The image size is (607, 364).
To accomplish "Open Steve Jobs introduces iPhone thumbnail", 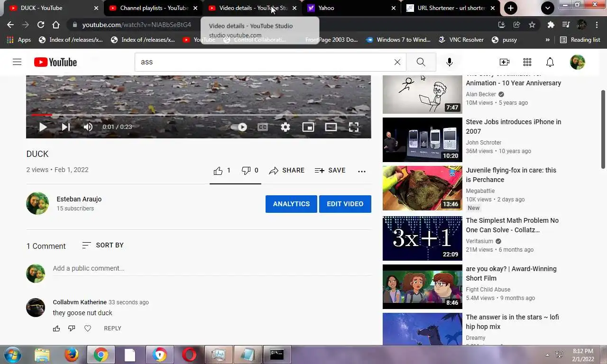I will pyautogui.click(x=423, y=140).
